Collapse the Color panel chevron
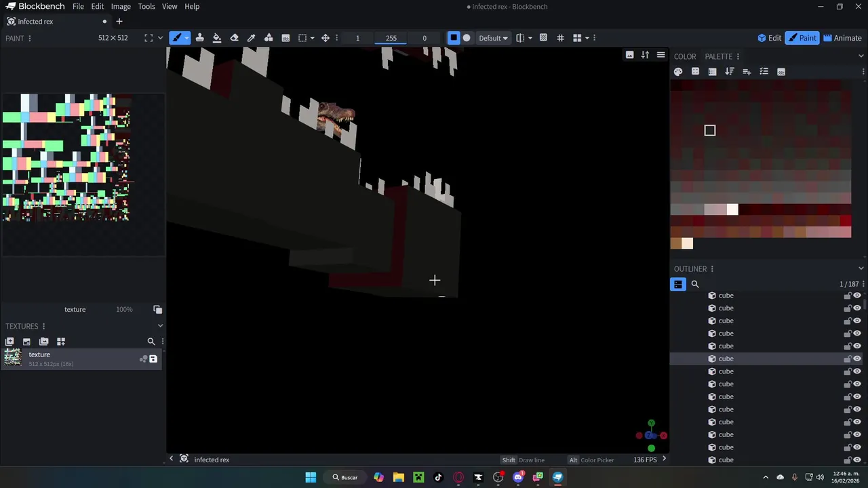 click(861, 56)
